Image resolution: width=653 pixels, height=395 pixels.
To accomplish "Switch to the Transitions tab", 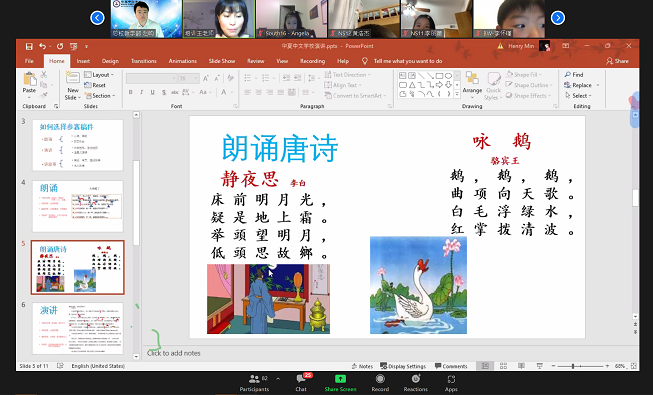I will tap(144, 61).
